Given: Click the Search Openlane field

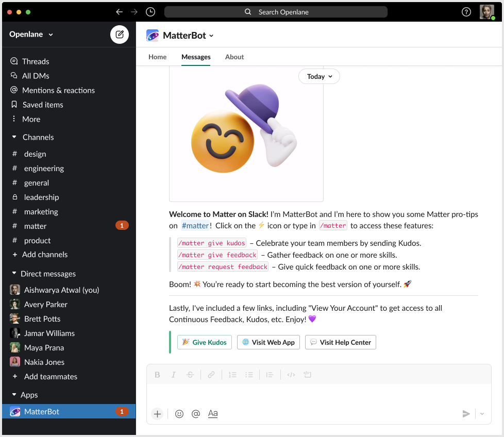Looking at the screenshot, I should (x=276, y=12).
